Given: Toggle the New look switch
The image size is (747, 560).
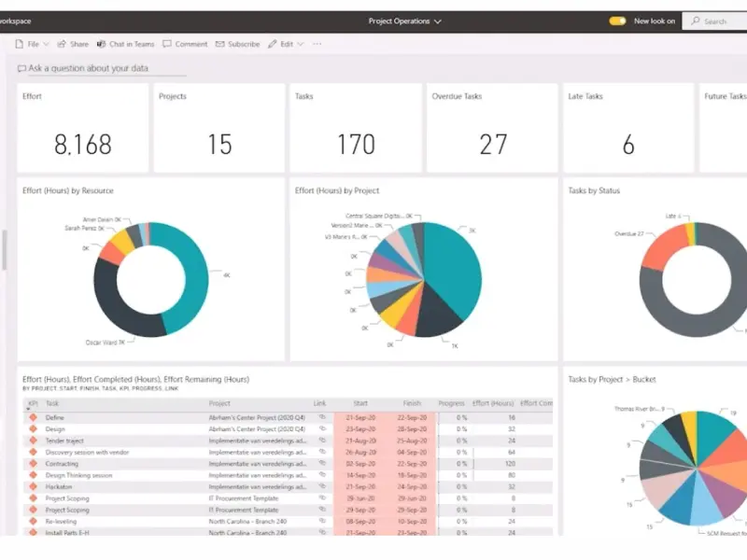Looking at the screenshot, I should [617, 21].
